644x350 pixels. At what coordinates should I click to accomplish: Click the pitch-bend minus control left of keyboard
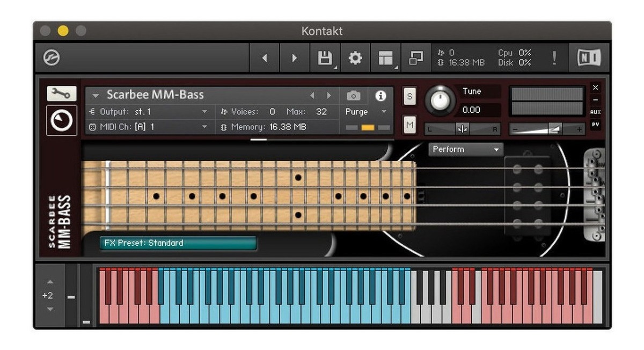(71, 297)
